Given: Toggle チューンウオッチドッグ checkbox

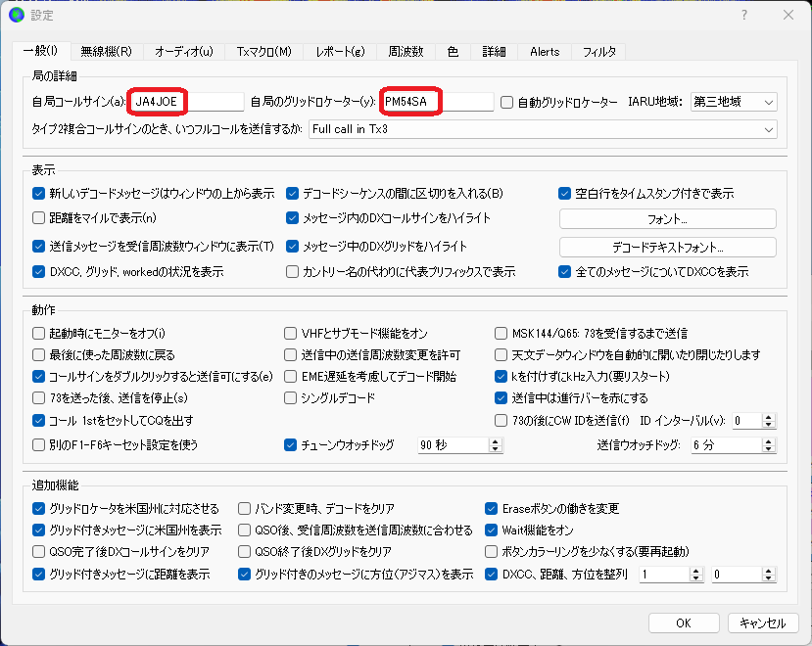Looking at the screenshot, I should point(291,444).
